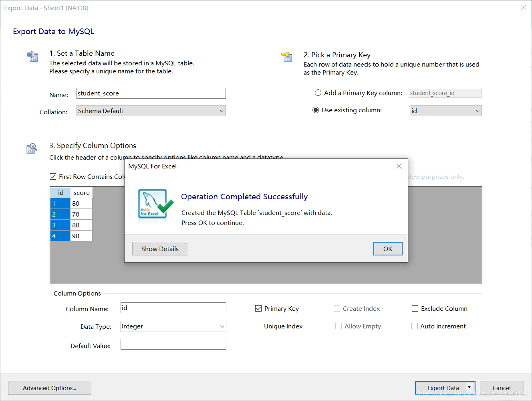
Task: Toggle the Allow Empty checkbox
Action: pyautogui.click(x=339, y=326)
